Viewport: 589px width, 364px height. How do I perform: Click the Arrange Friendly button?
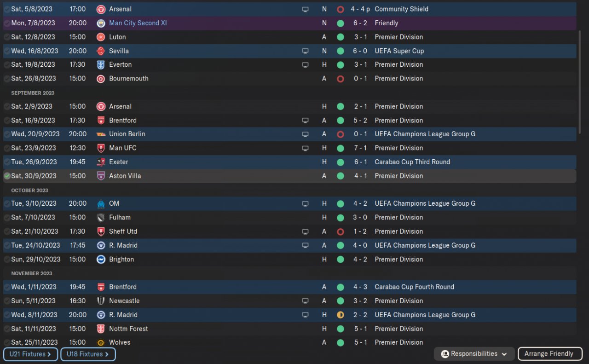(x=550, y=354)
